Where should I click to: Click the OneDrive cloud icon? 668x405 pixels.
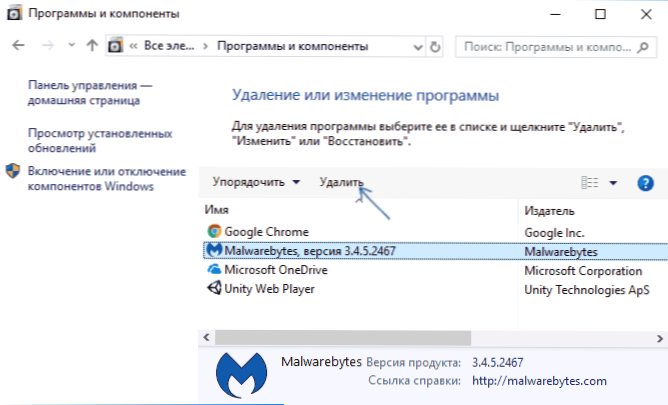214,269
